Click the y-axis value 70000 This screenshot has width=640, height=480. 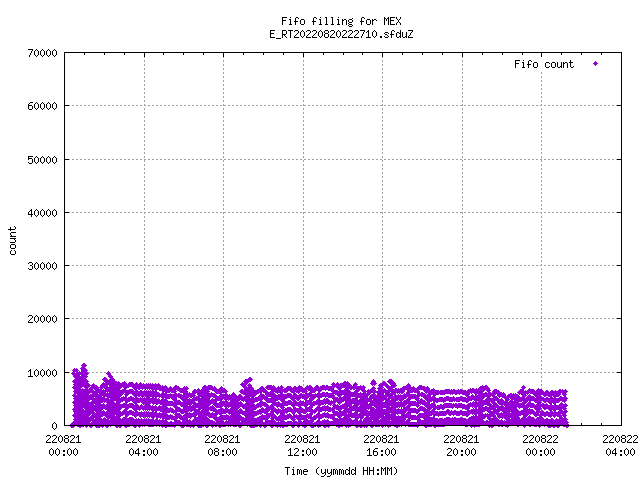point(42,53)
